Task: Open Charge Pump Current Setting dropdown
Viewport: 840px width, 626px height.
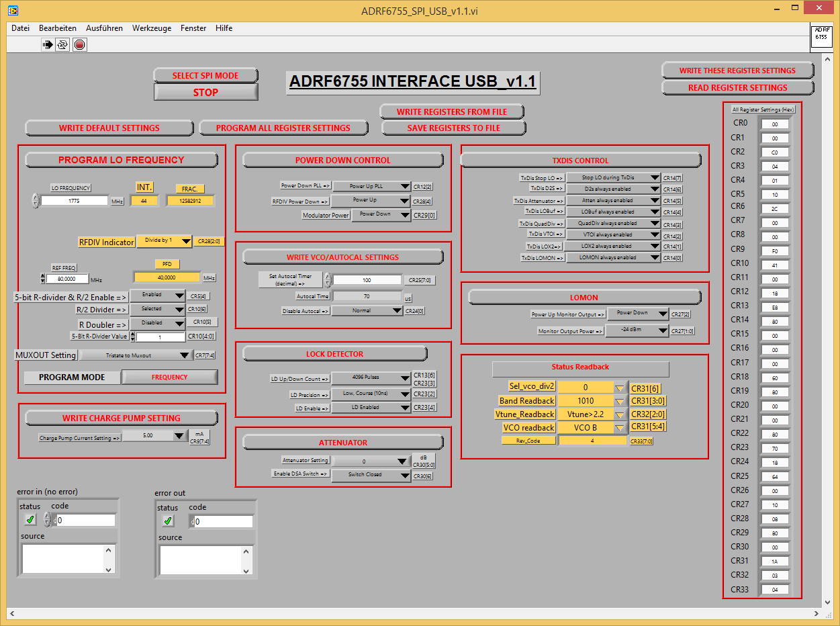Action: (x=154, y=436)
